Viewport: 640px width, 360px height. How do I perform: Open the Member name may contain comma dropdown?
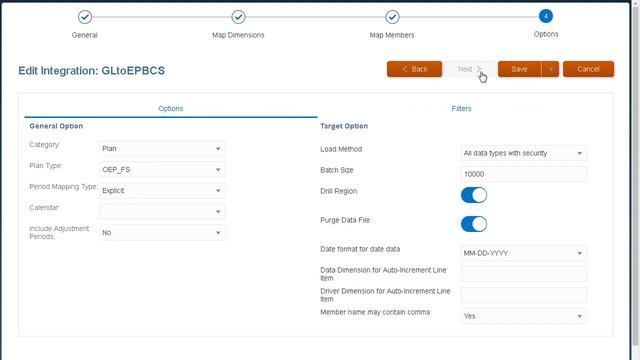point(524,316)
